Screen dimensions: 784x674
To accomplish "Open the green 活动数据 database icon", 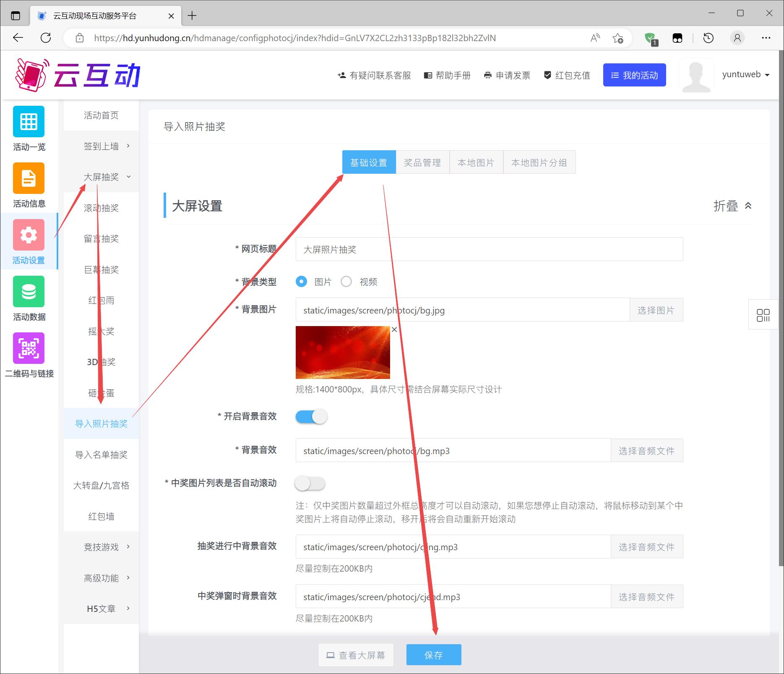I will pos(29,292).
